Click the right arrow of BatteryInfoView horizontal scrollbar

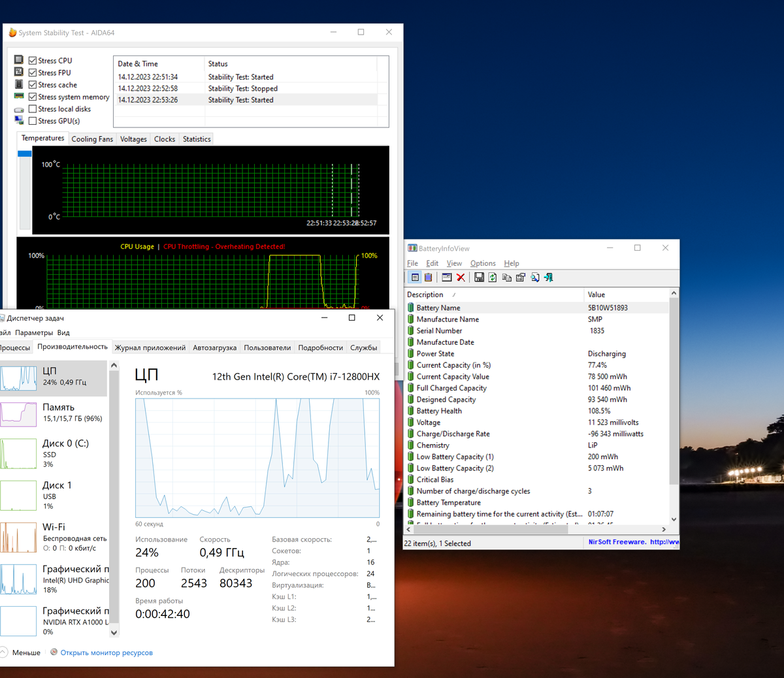664,529
